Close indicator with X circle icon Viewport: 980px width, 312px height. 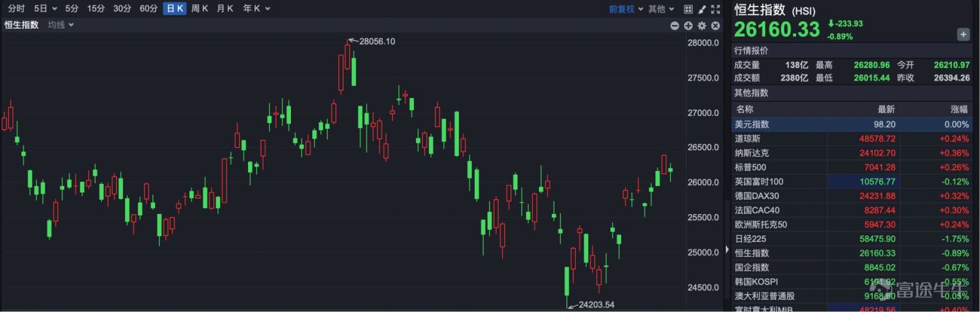[x=715, y=26]
